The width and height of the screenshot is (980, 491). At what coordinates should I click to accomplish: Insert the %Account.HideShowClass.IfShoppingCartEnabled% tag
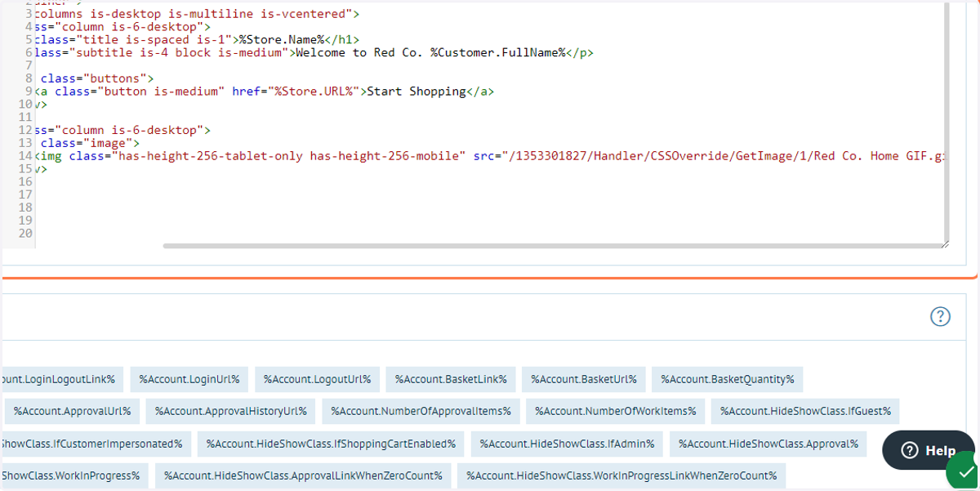click(x=331, y=444)
